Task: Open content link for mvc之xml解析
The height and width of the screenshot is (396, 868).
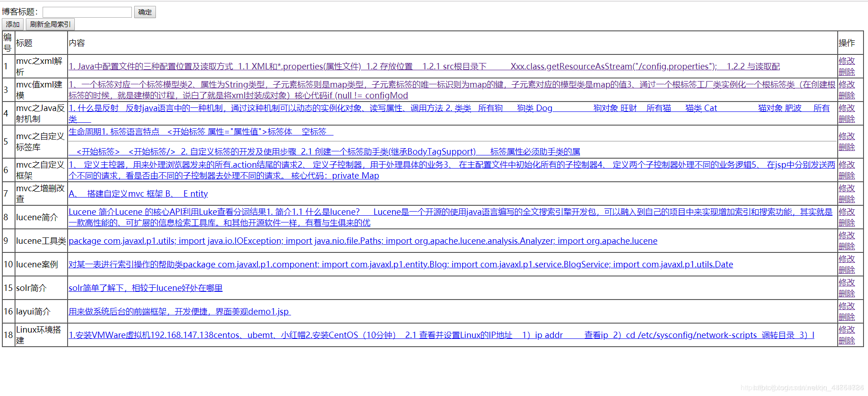Action: pyautogui.click(x=424, y=66)
